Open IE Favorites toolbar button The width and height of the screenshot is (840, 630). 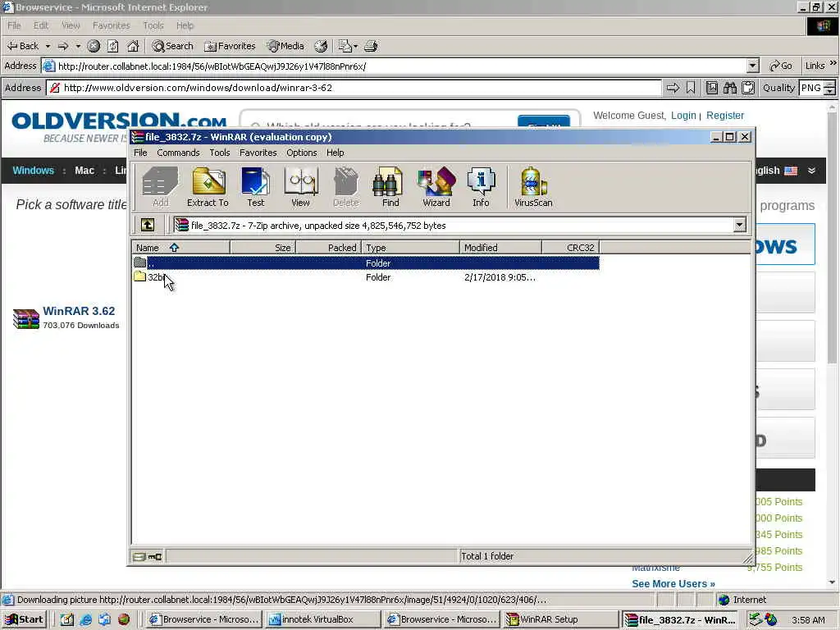tap(230, 46)
